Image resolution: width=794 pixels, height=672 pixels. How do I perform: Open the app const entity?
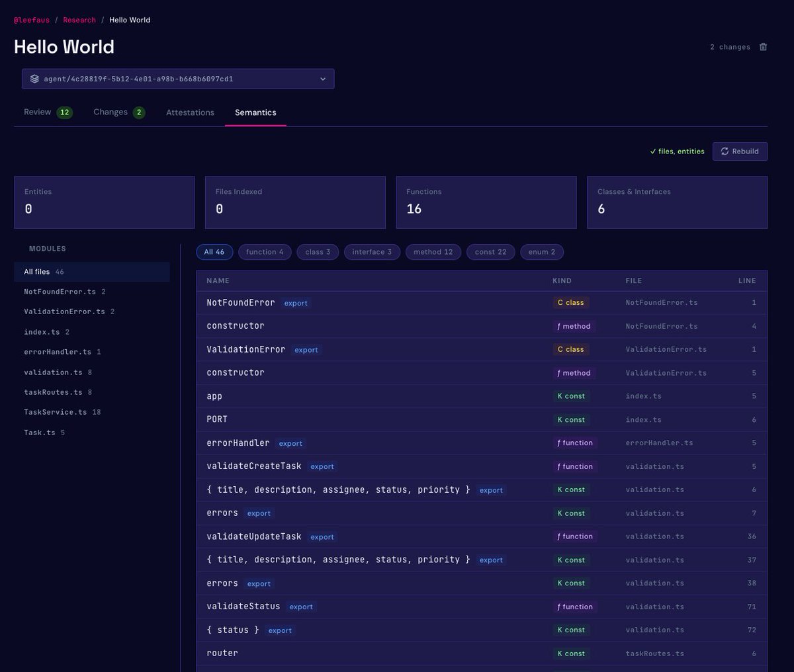(x=482, y=396)
